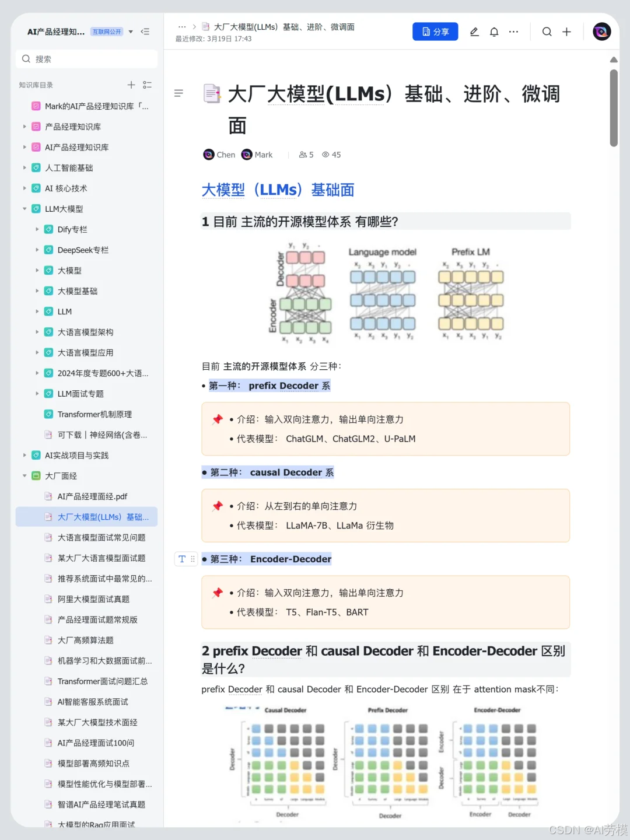Select the 大厂面经 folder in sidebar
Screen dimensions: 630x840
click(x=61, y=475)
